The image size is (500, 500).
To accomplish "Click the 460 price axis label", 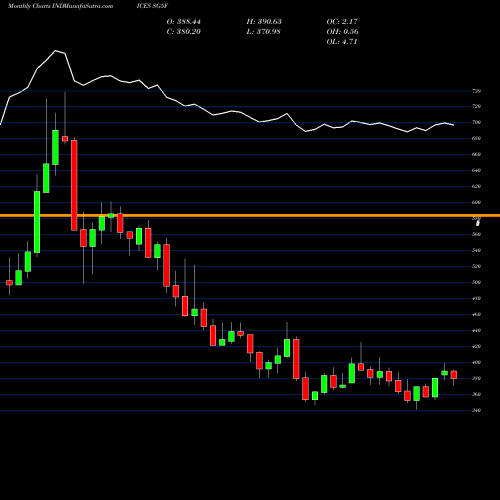I will coord(477,314).
